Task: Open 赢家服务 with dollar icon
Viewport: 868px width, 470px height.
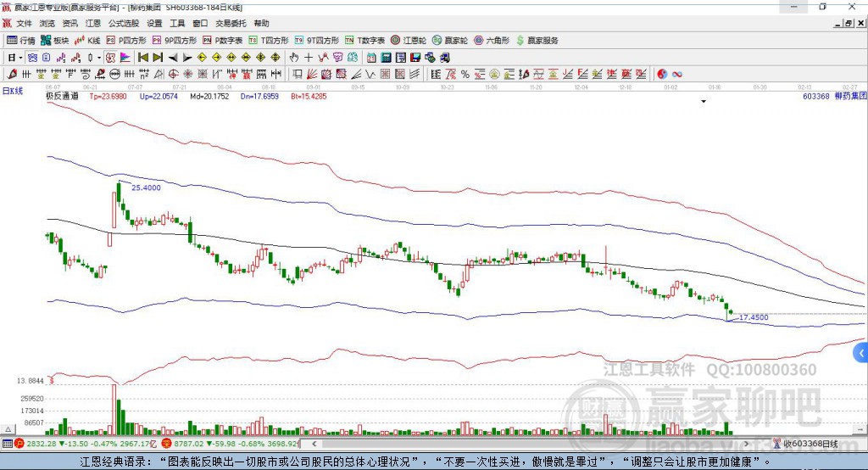Action: pos(537,41)
